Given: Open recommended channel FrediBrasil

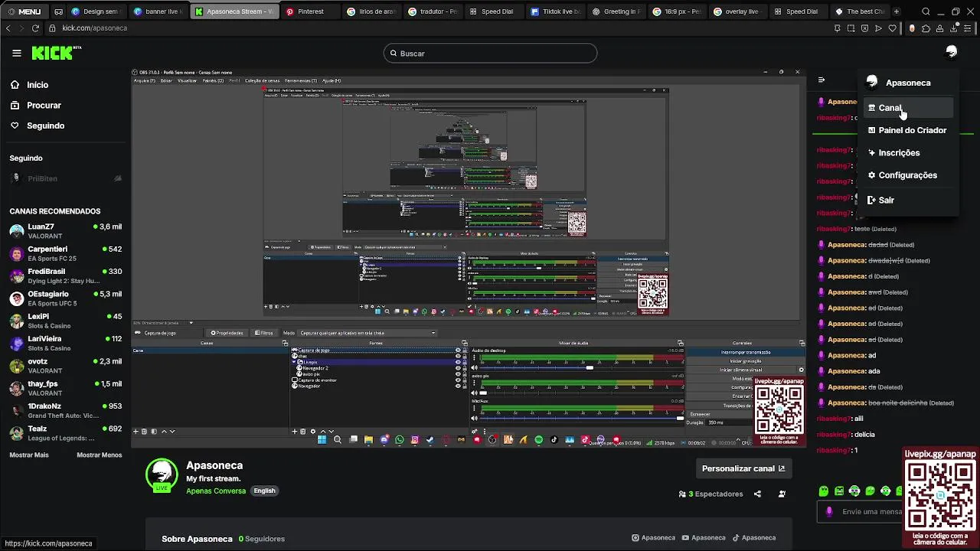Looking at the screenshot, I should click(x=65, y=275).
